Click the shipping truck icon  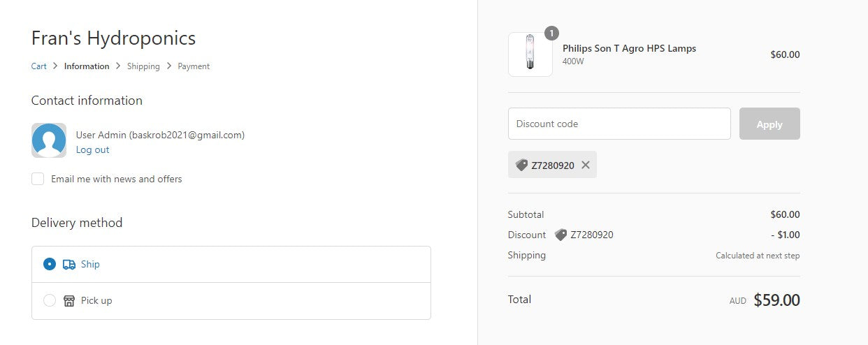click(x=69, y=265)
